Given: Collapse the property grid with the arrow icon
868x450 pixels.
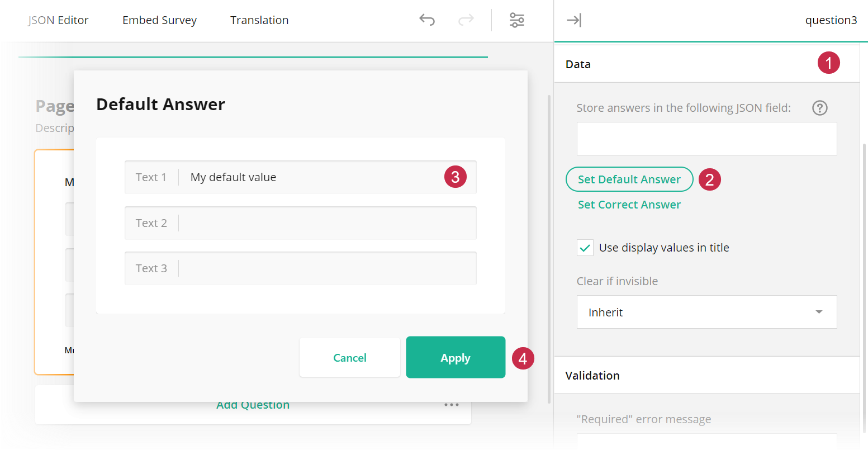Looking at the screenshot, I should 574,20.
